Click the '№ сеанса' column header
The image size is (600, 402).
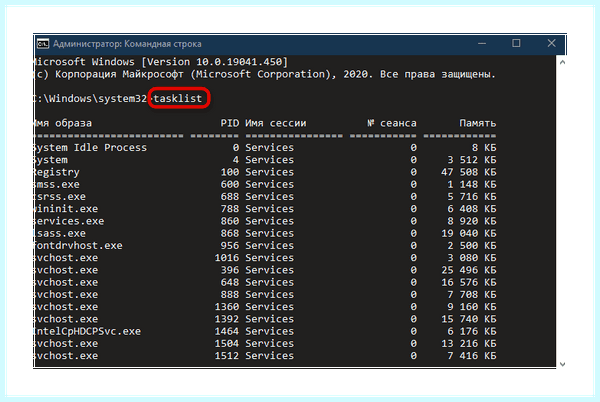(x=392, y=123)
